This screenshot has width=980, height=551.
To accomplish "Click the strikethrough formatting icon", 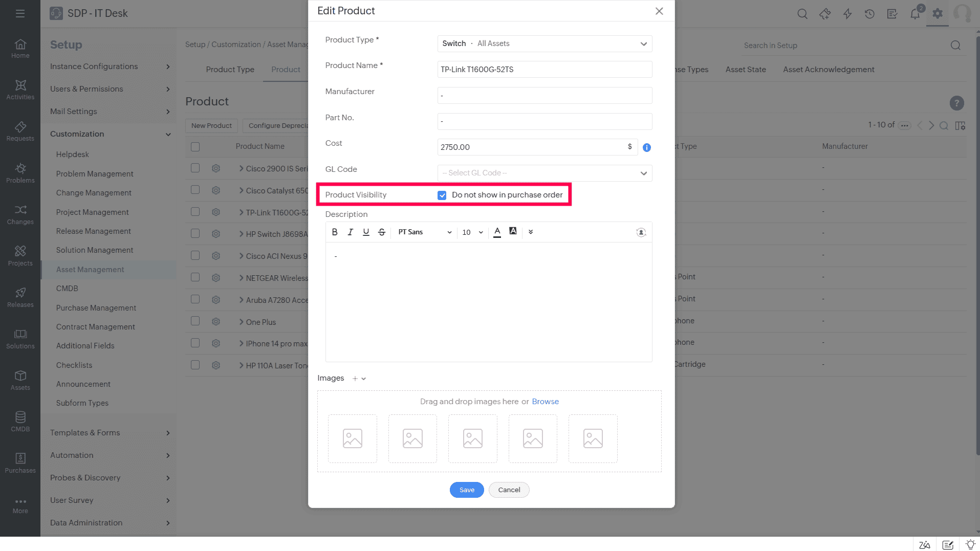I will click(x=382, y=232).
